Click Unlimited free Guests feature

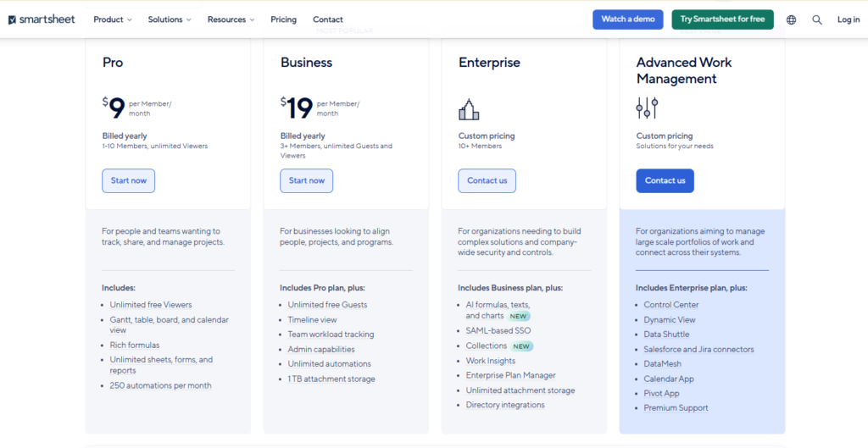[x=327, y=305]
